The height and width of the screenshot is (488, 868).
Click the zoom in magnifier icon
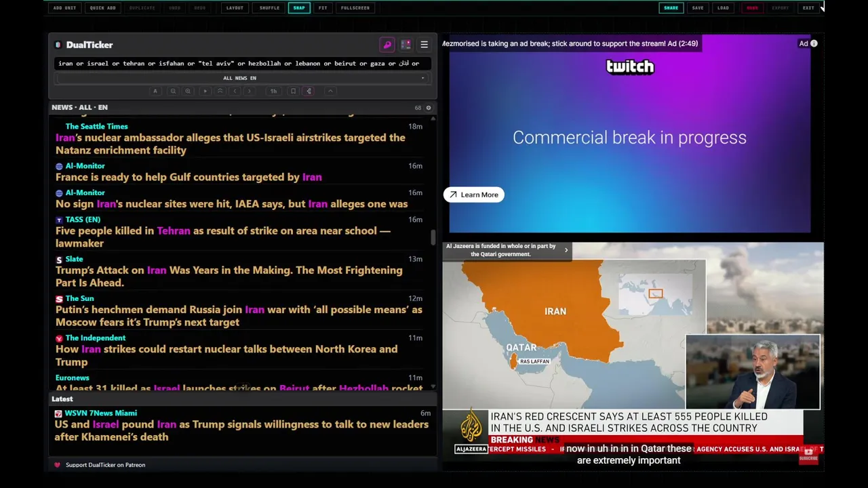(x=188, y=91)
